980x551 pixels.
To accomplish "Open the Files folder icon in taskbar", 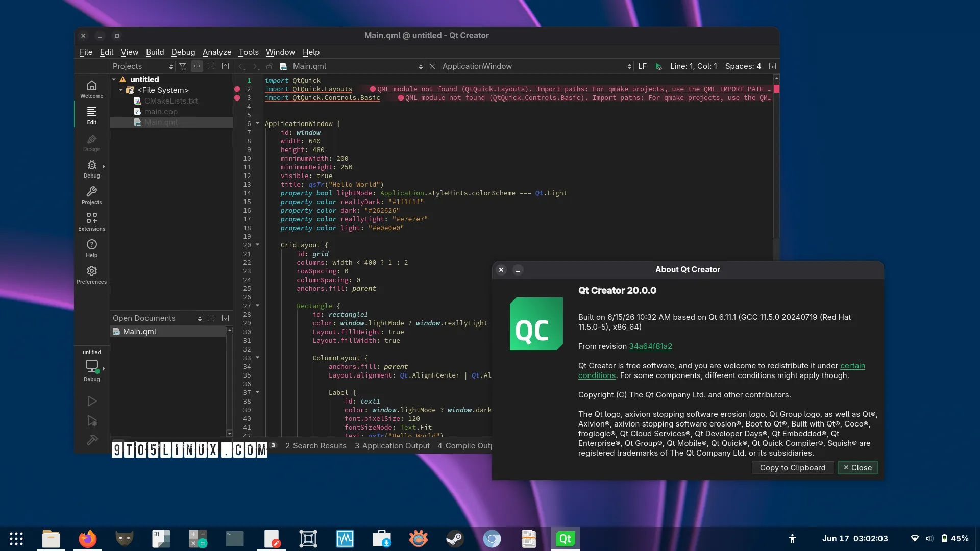I will [51, 539].
